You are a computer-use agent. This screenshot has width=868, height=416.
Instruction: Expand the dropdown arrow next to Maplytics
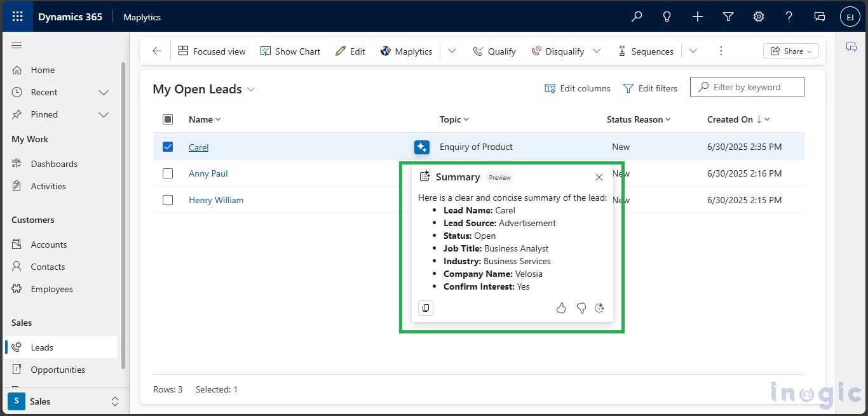452,51
